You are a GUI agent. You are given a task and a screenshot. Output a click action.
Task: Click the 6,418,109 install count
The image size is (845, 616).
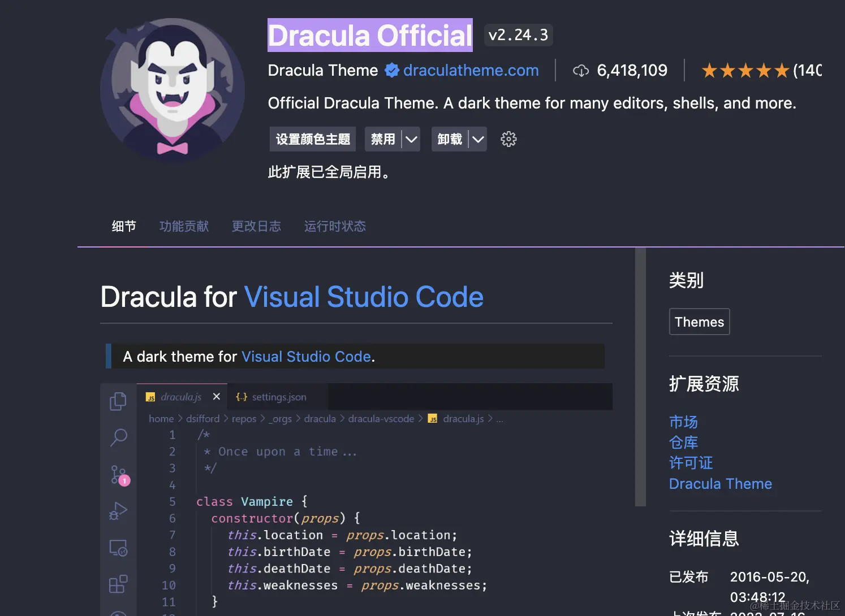[x=632, y=70]
